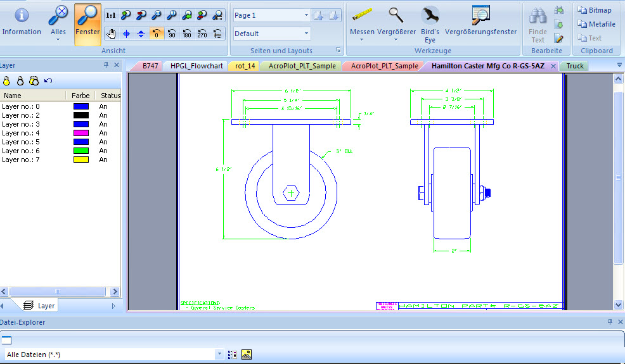Open the Page 1 dropdown
The width and height of the screenshot is (625, 364).
(x=306, y=15)
